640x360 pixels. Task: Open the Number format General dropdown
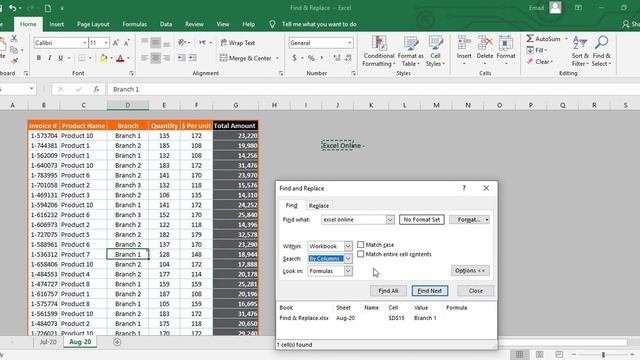click(x=350, y=43)
